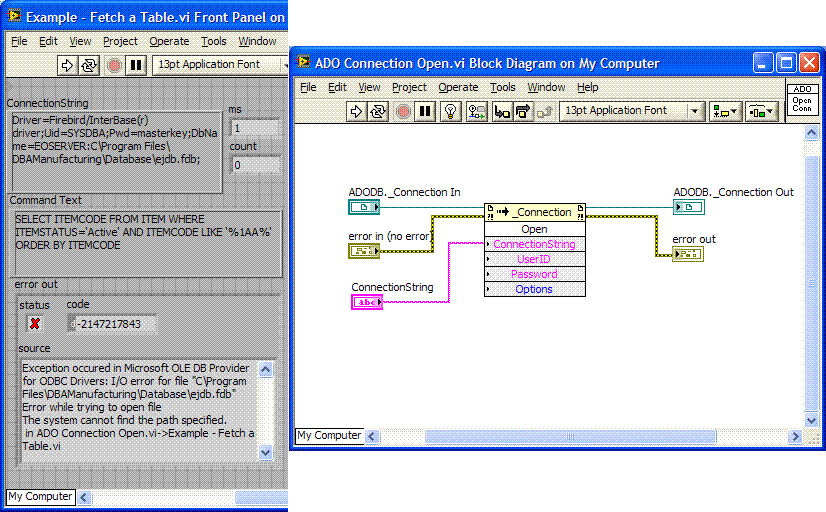Open Distribute Objects dropdown
Screen dimensions: 826x512
(762, 111)
